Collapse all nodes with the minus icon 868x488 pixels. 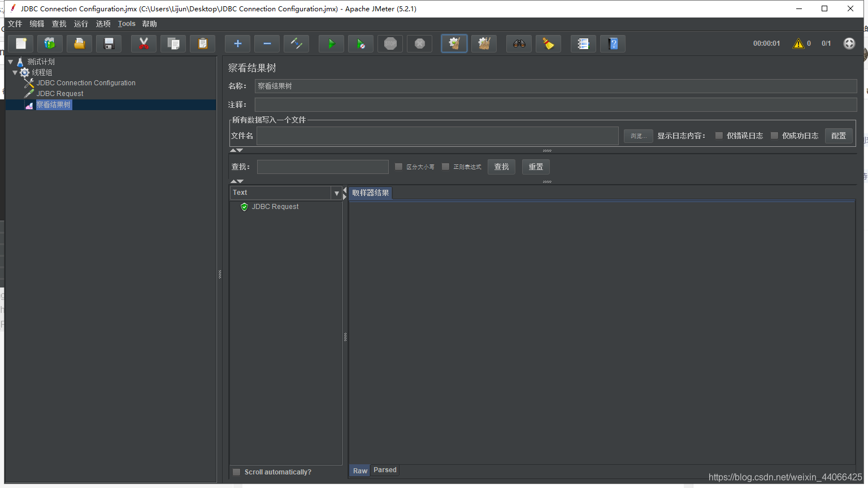[x=267, y=43]
